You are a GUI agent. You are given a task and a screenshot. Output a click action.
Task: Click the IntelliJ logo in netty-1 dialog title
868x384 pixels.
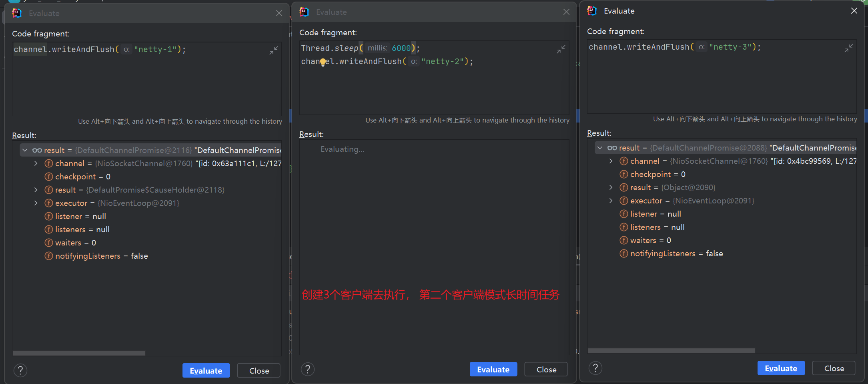click(x=17, y=13)
